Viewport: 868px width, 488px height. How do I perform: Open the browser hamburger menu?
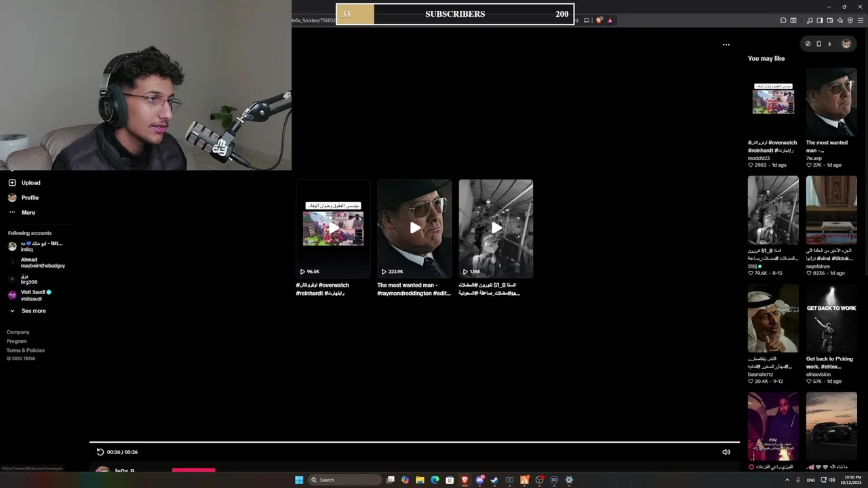pos(861,20)
